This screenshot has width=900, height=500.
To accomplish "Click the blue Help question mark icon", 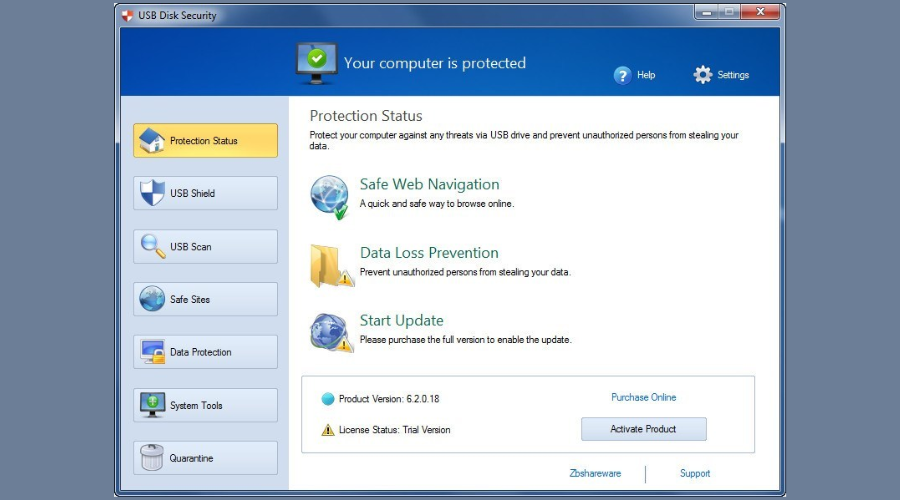I will click(622, 75).
